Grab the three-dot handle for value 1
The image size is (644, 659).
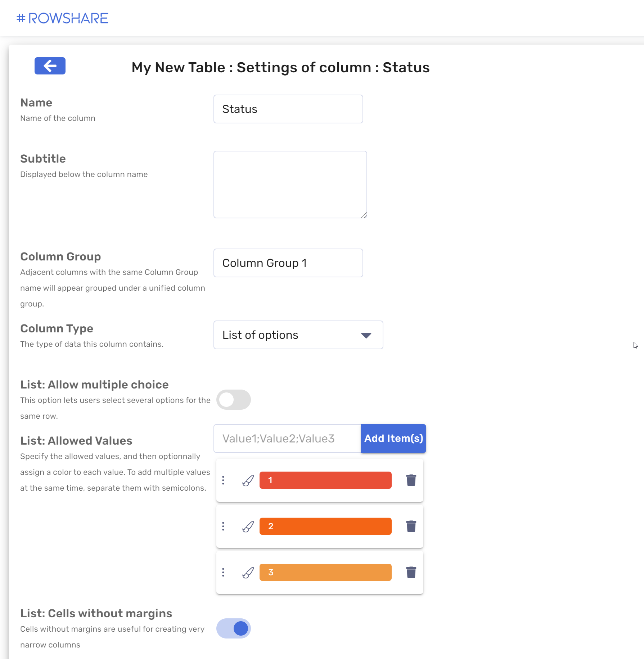[x=223, y=480]
